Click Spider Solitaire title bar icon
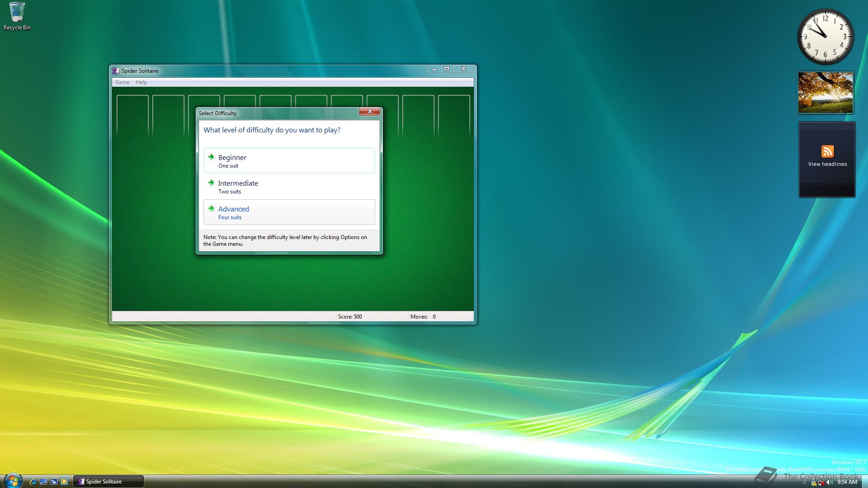 tap(116, 71)
